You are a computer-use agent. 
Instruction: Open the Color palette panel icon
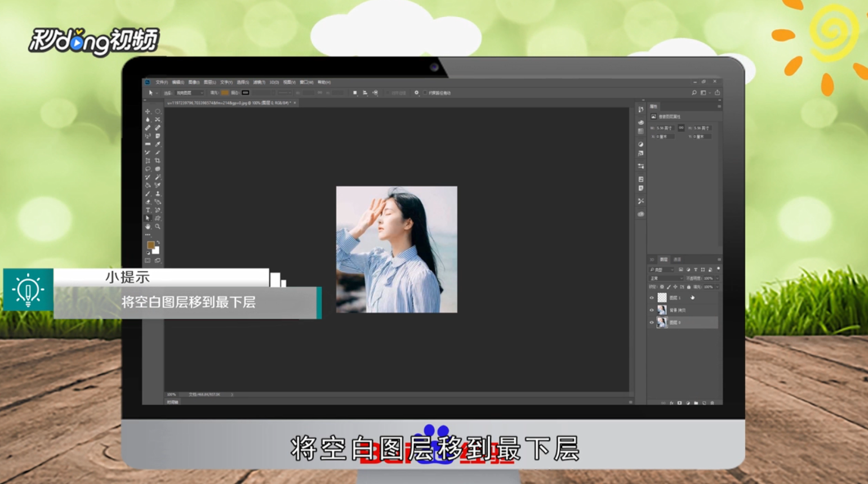tap(640, 122)
